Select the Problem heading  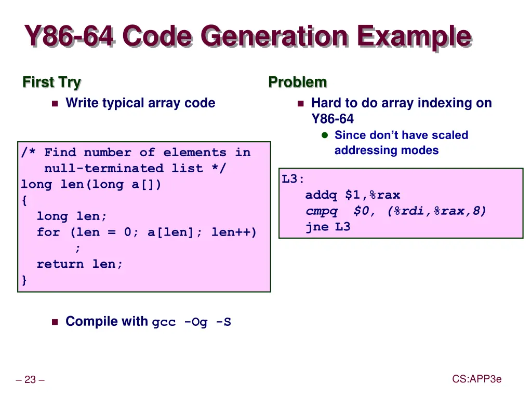tap(297, 82)
